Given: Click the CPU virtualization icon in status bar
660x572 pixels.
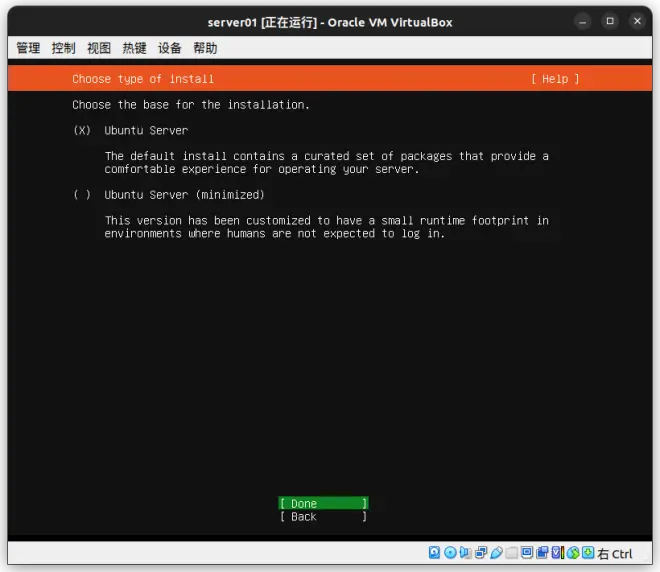Looking at the screenshot, I should 557,553.
